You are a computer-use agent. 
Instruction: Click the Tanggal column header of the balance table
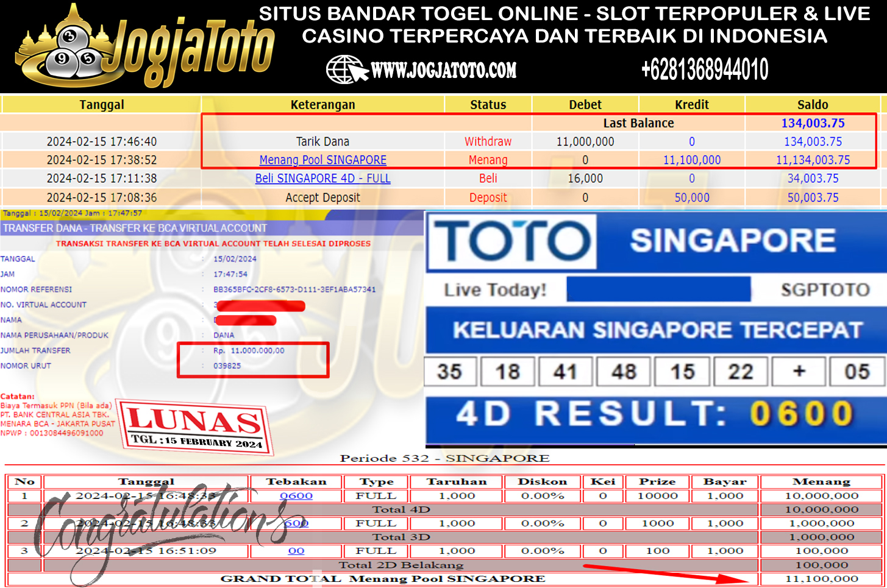coord(102,105)
